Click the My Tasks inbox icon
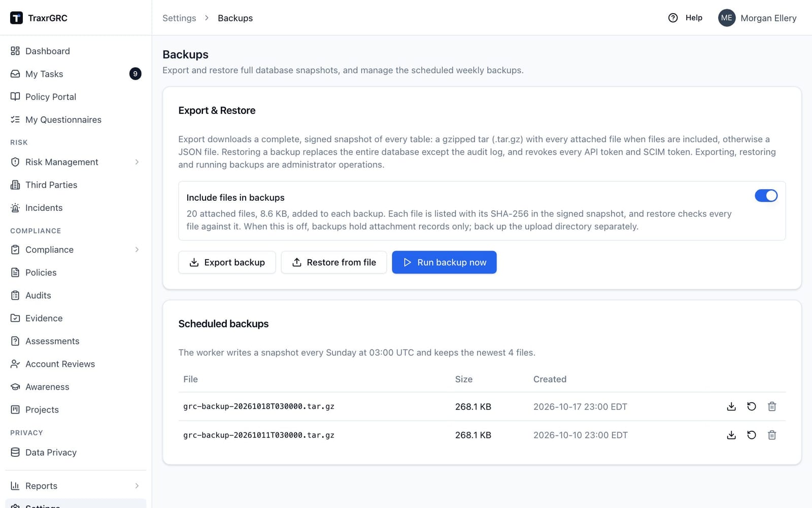This screenshot has height=508, width=812. (x=15, y=74)
